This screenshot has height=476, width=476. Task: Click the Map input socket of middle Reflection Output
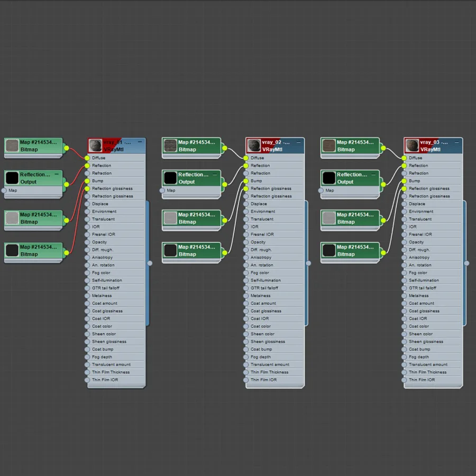162,190
